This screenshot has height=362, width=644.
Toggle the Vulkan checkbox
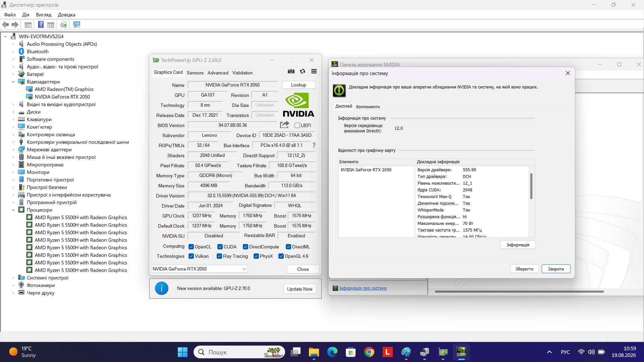[x=191, y=256]
